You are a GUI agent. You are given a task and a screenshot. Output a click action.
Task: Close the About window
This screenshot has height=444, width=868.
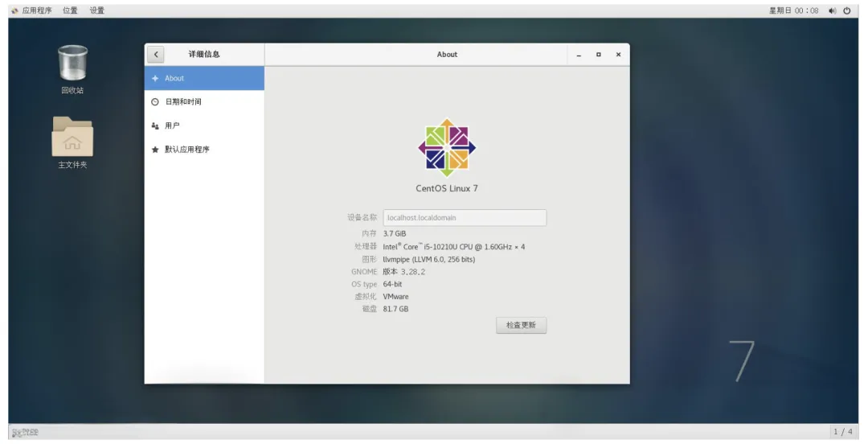pyautogui.click(x=618, y=55)
